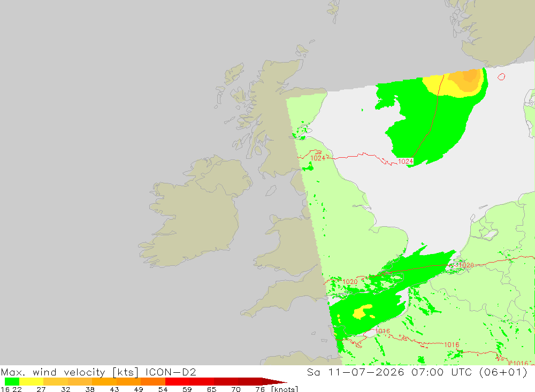Screen dimensions: 535x392
Task: Click the legend value '27'
Action: tap(41, 389)
